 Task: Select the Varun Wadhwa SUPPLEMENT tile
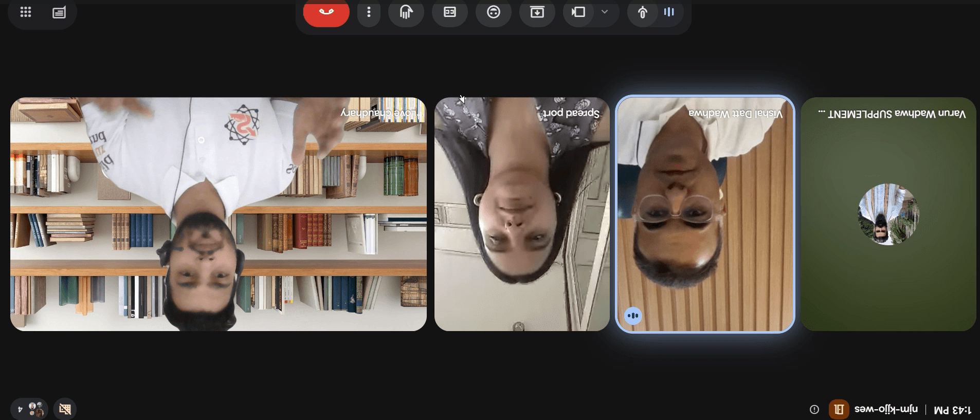pyautogui.click(x=888, y=214)
